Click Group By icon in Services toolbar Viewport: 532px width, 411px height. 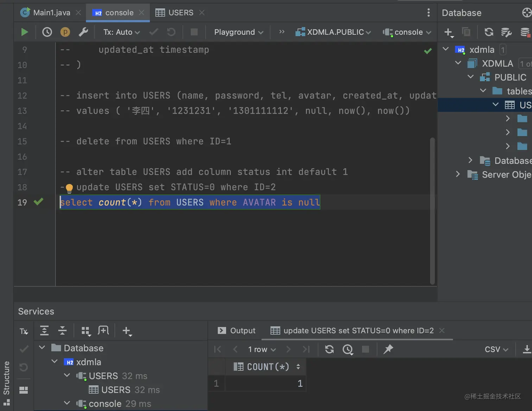click(86, 331)
